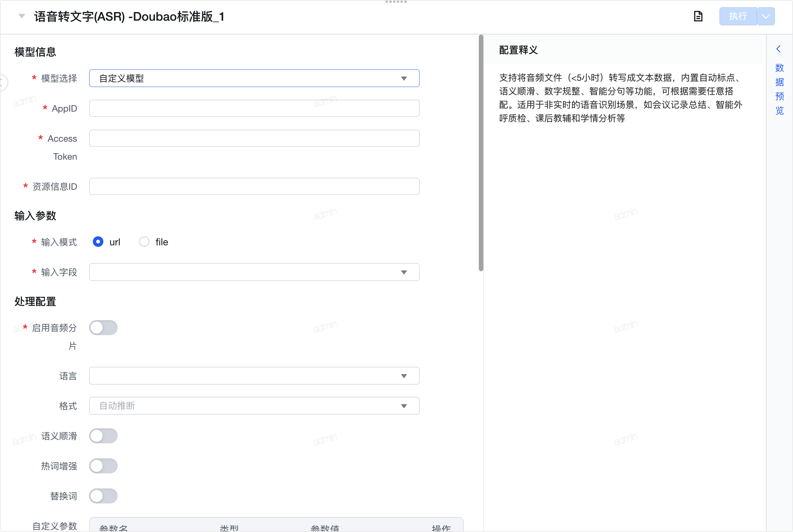This screenshot has width=793, height=532.
Task: Select the file input mode radio
Action: click(144, 242)
